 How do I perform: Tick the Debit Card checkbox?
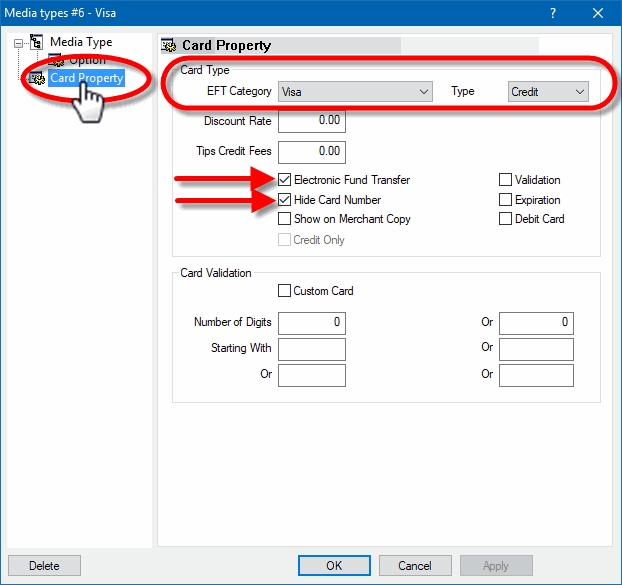click(x=505, y=219)
